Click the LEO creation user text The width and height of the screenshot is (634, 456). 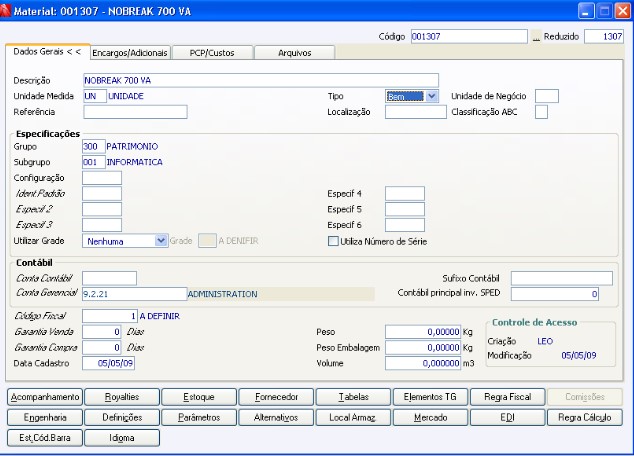[545, 341]
